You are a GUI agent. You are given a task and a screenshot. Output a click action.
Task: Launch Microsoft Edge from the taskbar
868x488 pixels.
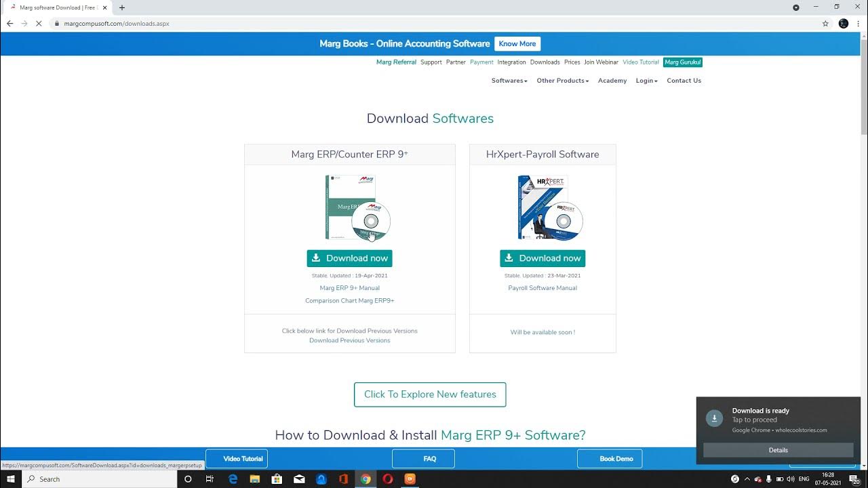(x=233, y=479)
